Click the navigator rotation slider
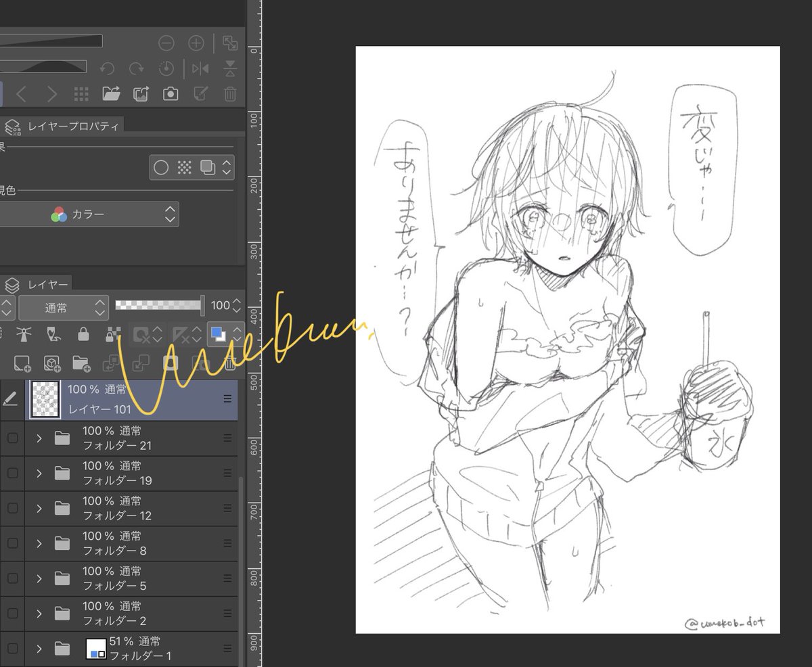Screen dimensions: 812x667 (x=43, y=66)
